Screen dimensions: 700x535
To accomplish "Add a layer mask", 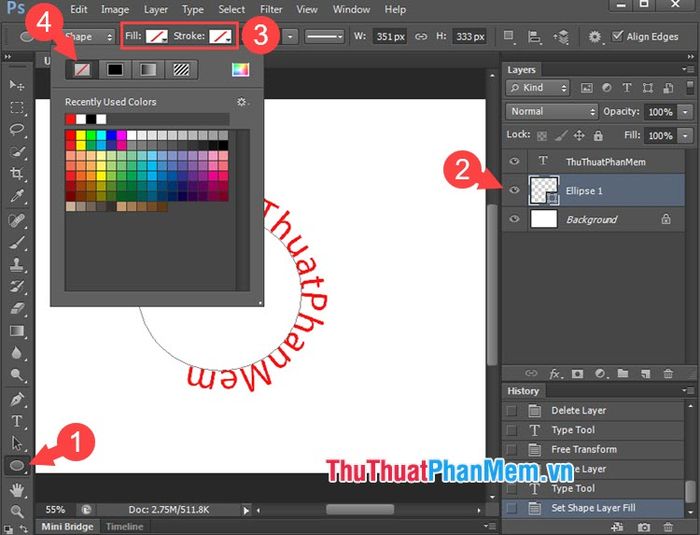I will 577,374.
